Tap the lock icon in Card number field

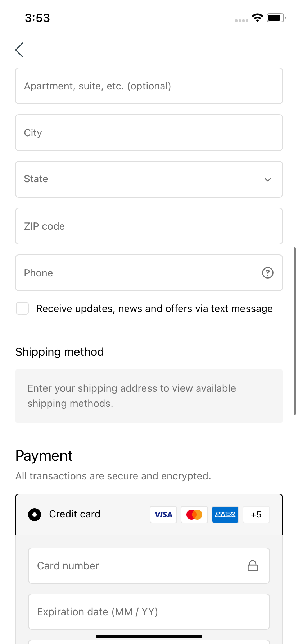coord(253,566)
